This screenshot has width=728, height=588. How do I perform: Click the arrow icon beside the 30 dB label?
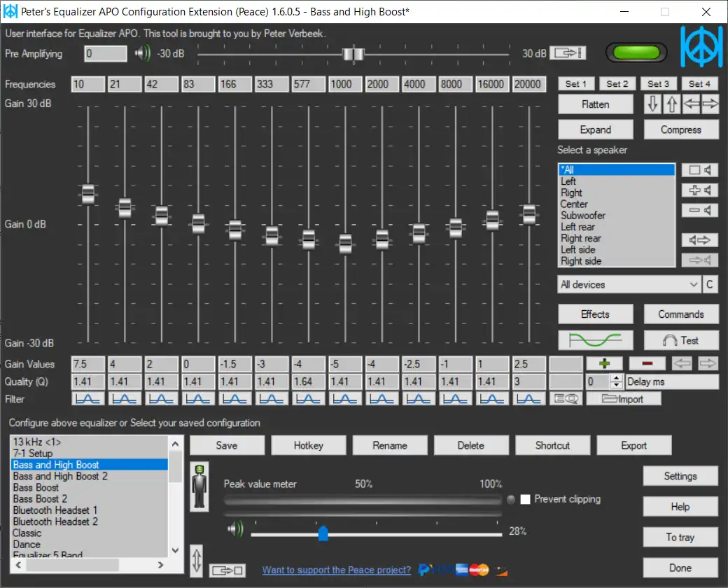(x=568, y=53)
